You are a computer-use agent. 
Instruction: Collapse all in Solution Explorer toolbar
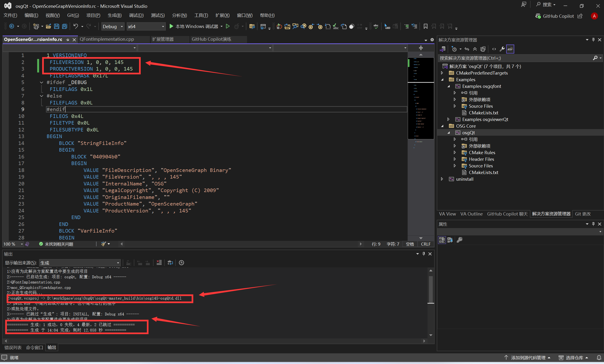click(475, 49)
